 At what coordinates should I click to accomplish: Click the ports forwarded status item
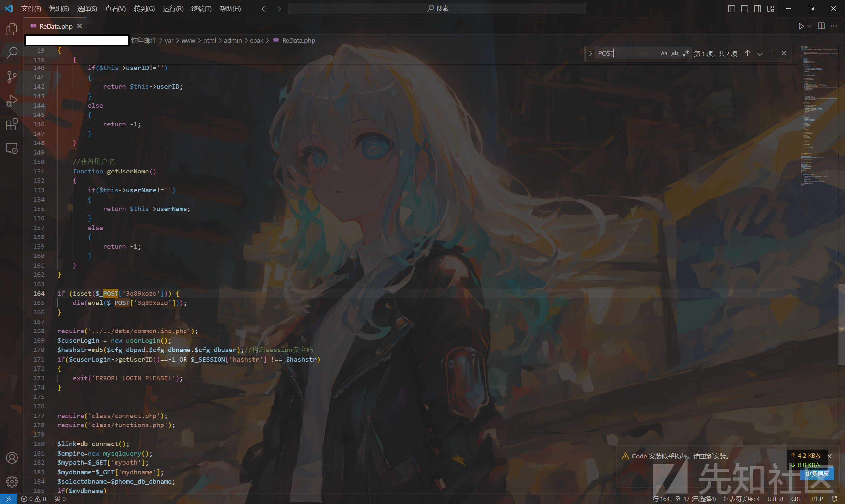[x=60, y=499]
